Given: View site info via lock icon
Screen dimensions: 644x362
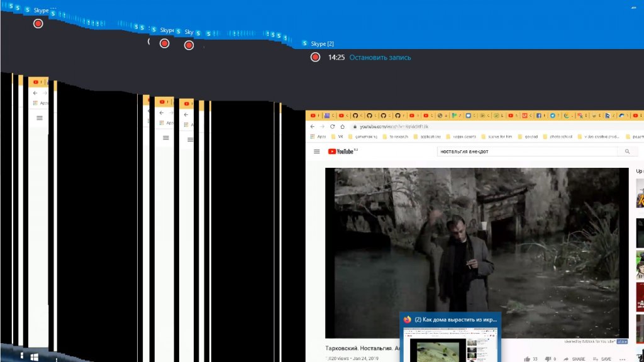Looking at the screenshot, I should pyautogui.click(x=355, y=126).
